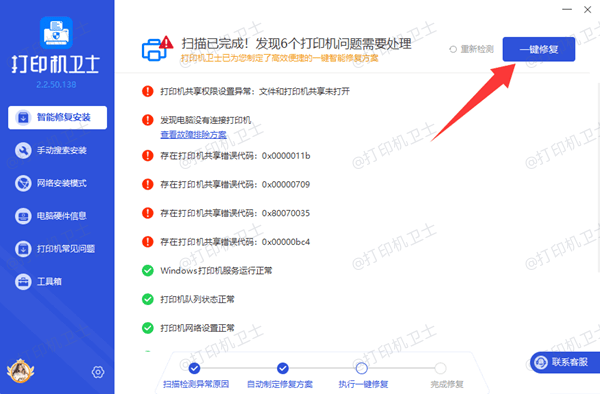Click green check beside Windows打印机服务运行正常
This screenshot has height=394, width=600.
tap(147, 270)
